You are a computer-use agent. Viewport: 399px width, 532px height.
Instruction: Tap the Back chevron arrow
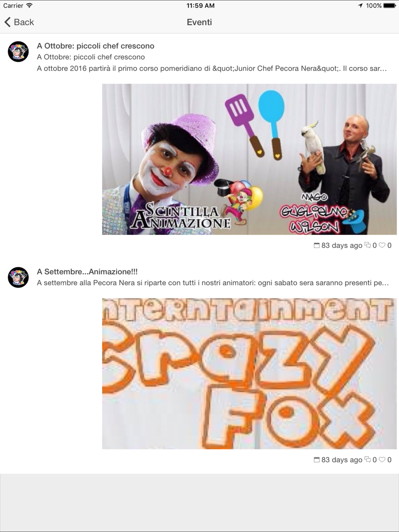[7, 22]
